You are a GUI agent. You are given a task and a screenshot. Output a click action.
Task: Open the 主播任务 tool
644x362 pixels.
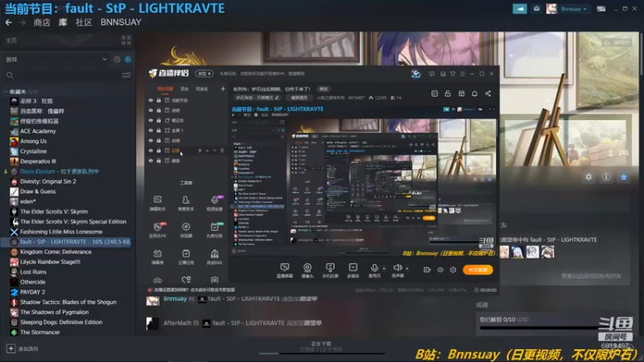coord(186,257)
